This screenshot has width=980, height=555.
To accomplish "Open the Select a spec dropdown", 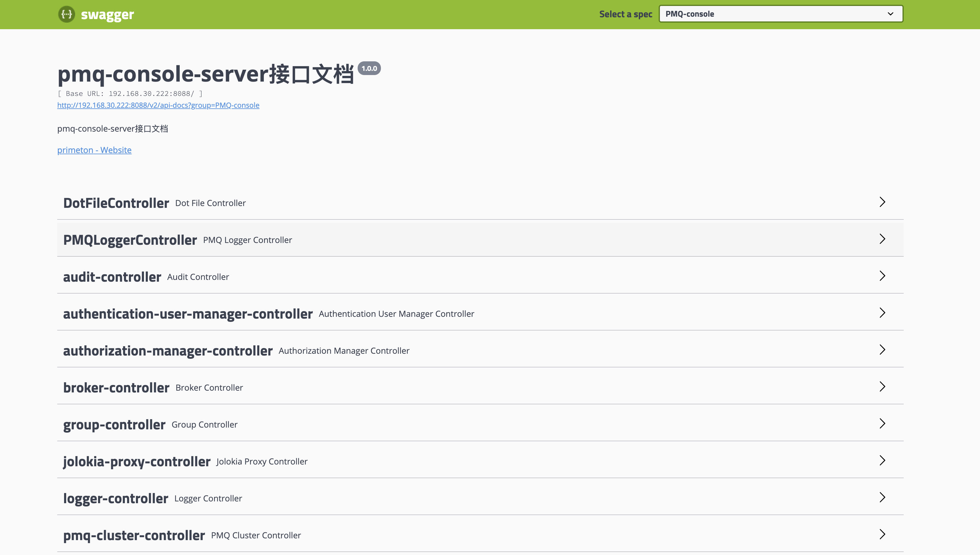I will pos(781,14).
